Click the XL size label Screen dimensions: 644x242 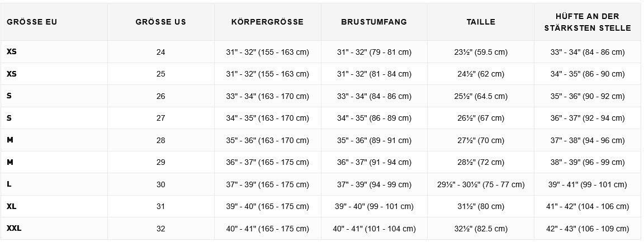point(12,206)
